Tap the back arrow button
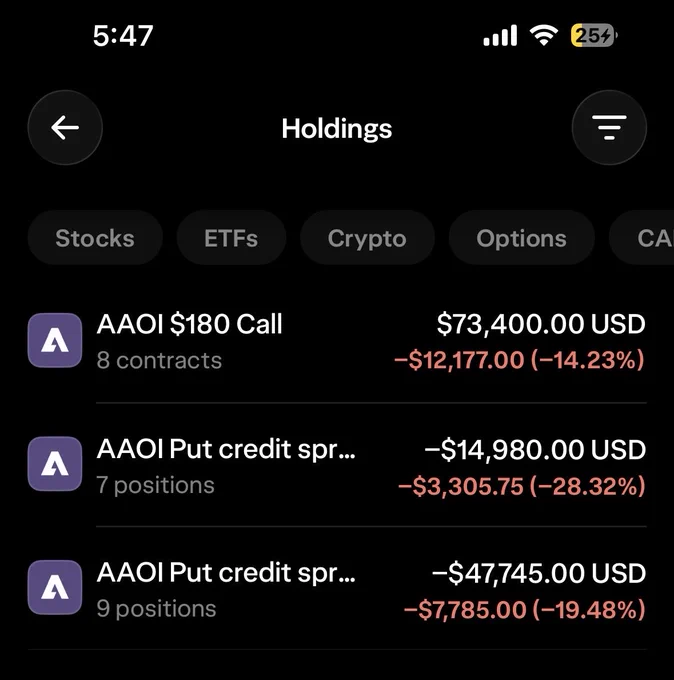 (65, 128)
